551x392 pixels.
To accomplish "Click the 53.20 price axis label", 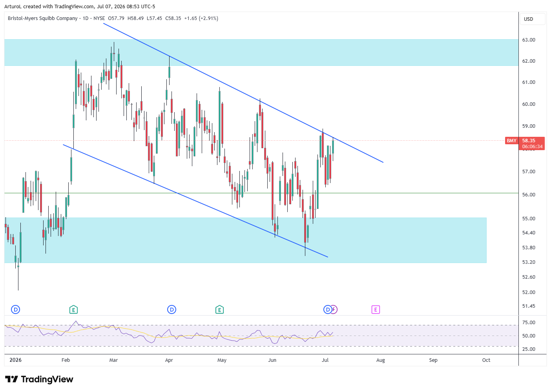I will pos(529,262).
